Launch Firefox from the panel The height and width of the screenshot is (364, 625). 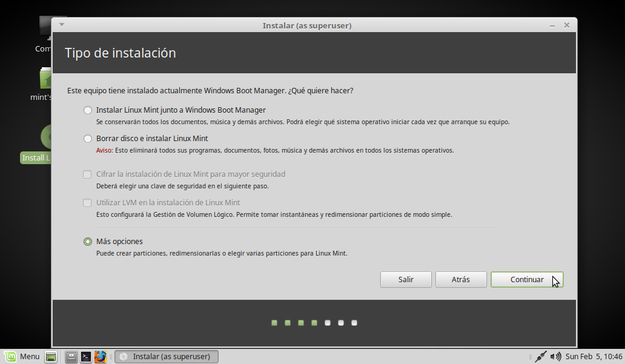100,357
